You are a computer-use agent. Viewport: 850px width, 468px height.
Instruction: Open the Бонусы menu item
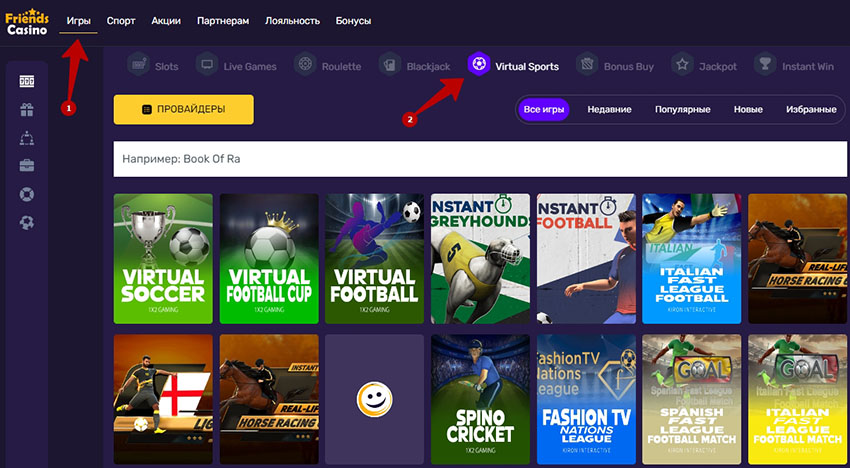353,21
